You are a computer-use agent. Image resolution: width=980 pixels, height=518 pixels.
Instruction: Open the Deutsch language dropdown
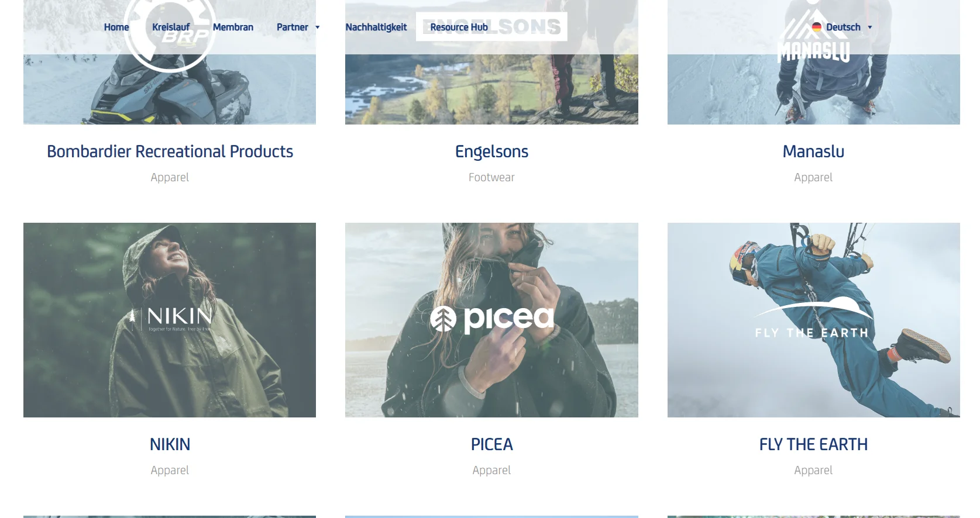click(843, 27)
